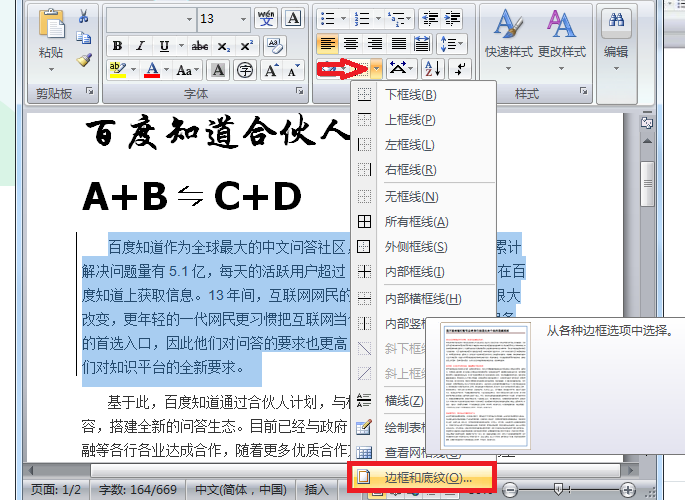The image size is (685, 500).
Task: Toggle align text left
Action: pos(328,44)
